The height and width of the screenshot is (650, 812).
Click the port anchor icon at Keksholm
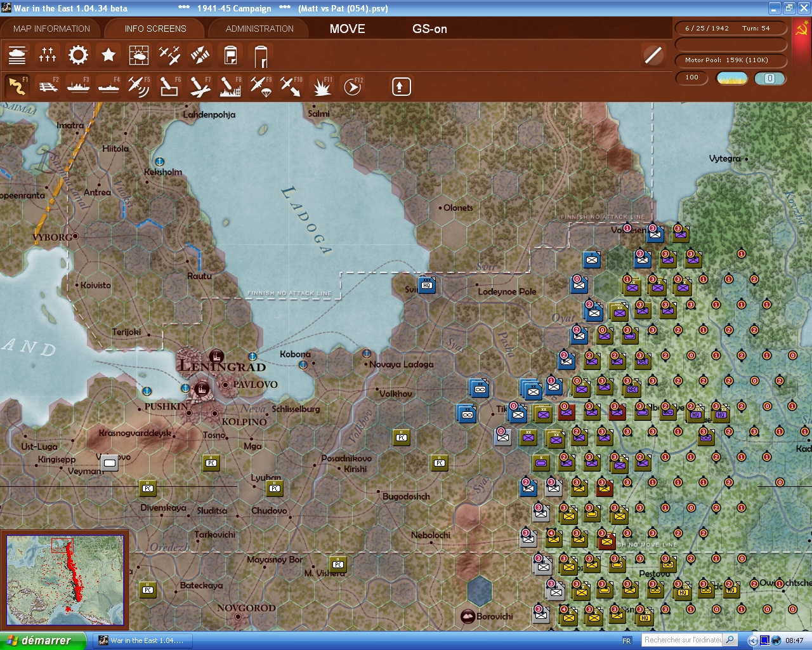tap(160, 162)
